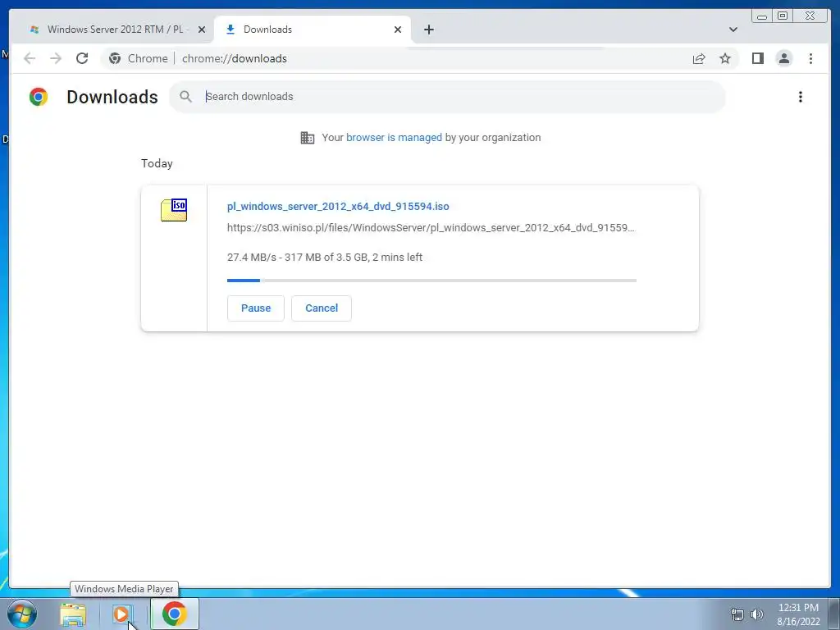This screenshot has width=840, height=630.
Task: Open the profile avatar menu
Action: (783, 58)
